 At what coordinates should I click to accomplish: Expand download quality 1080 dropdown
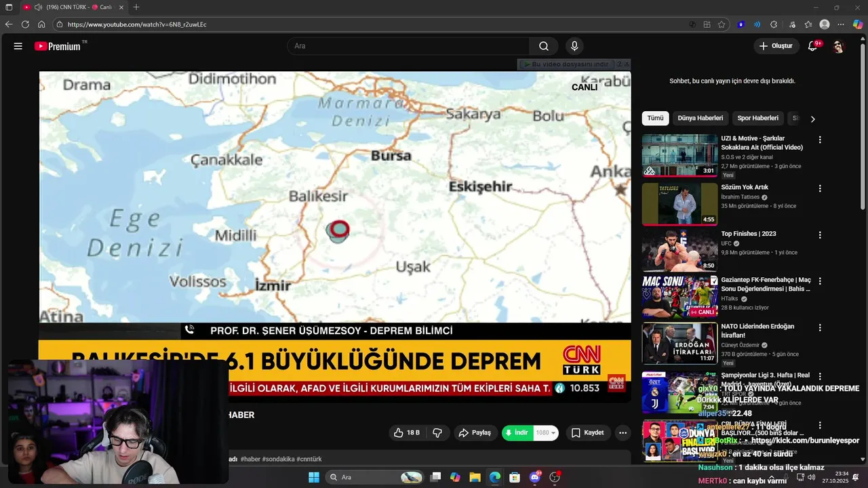(546, 432)
